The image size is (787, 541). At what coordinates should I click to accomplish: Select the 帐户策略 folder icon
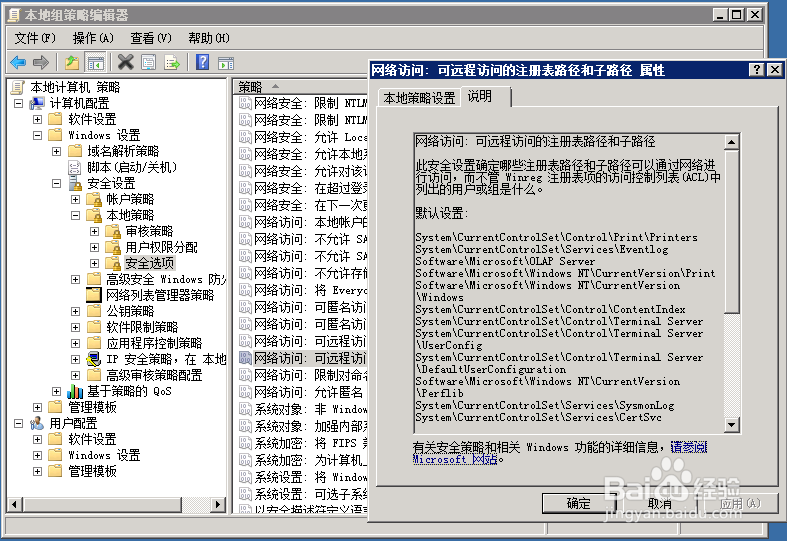pos(94,199)
